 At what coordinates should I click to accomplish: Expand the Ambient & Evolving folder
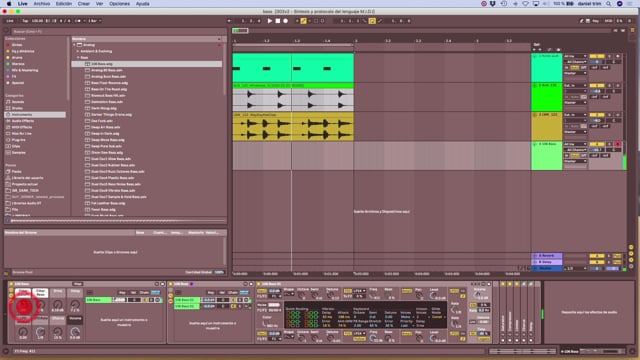(x=78, y=51)
